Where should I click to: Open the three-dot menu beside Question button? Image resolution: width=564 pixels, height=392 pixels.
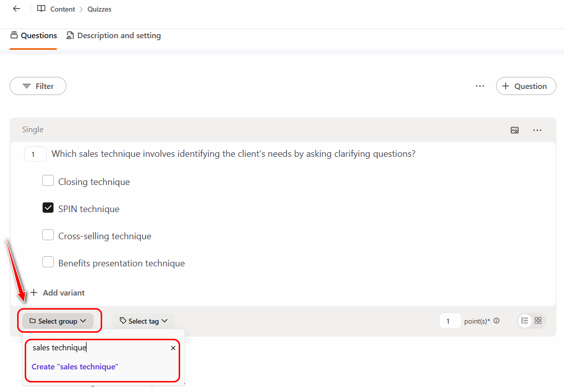480,86
